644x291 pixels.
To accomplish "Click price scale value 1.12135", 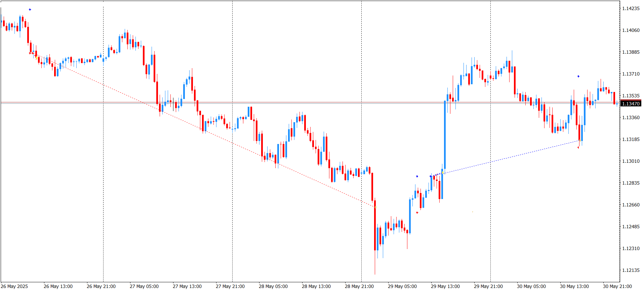I will (x=631, y=270).
